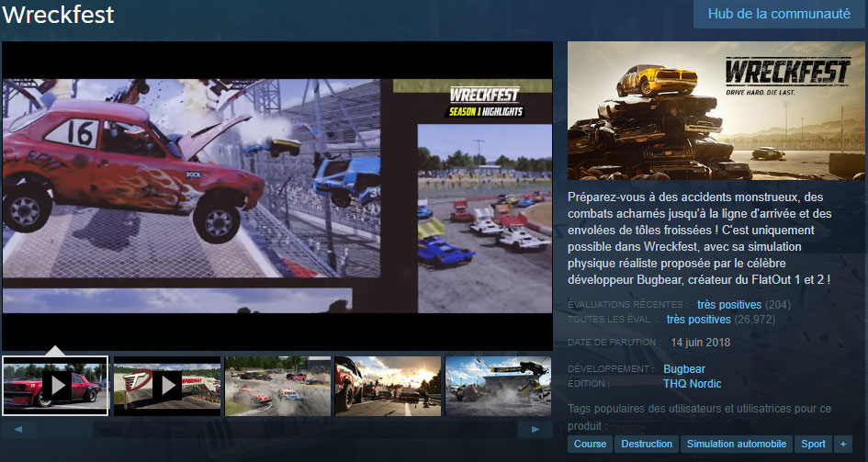The height and width of the screenshot is (462, 868).
Task: View recent reviews rated très positives
Action: point(728,304)
